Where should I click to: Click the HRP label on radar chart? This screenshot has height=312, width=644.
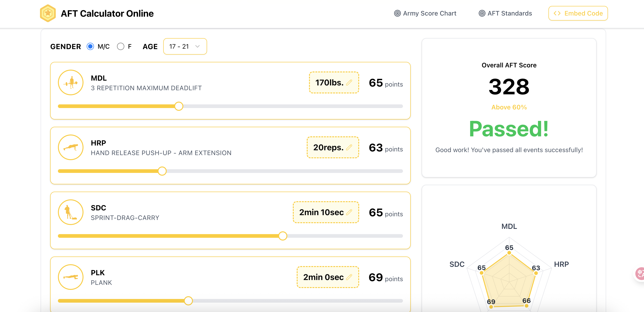tap(561, 264)
